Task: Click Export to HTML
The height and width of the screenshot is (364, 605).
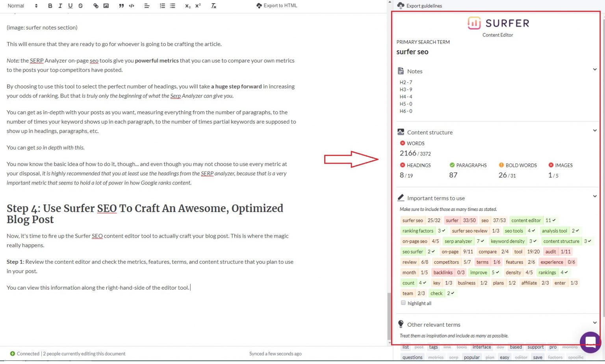Action: (x=277, y=6)
